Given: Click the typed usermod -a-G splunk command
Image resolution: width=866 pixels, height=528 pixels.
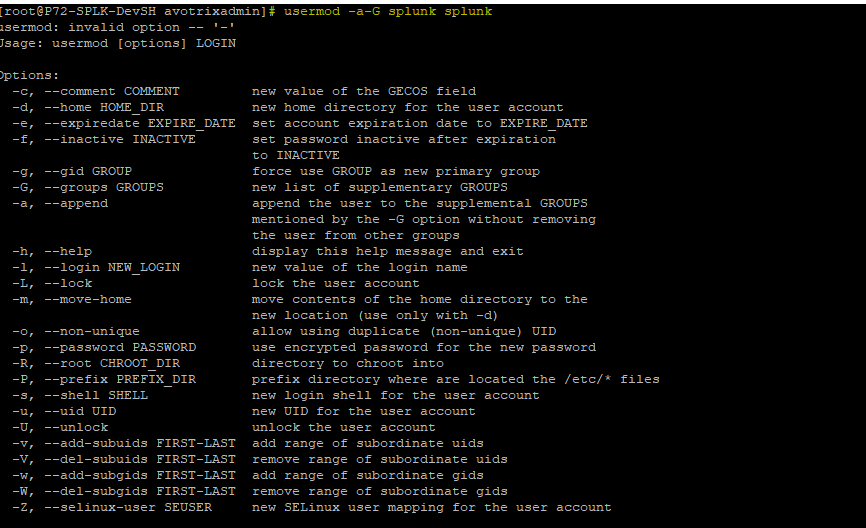Looking at the screenshot, I should [x=388, y=12].
